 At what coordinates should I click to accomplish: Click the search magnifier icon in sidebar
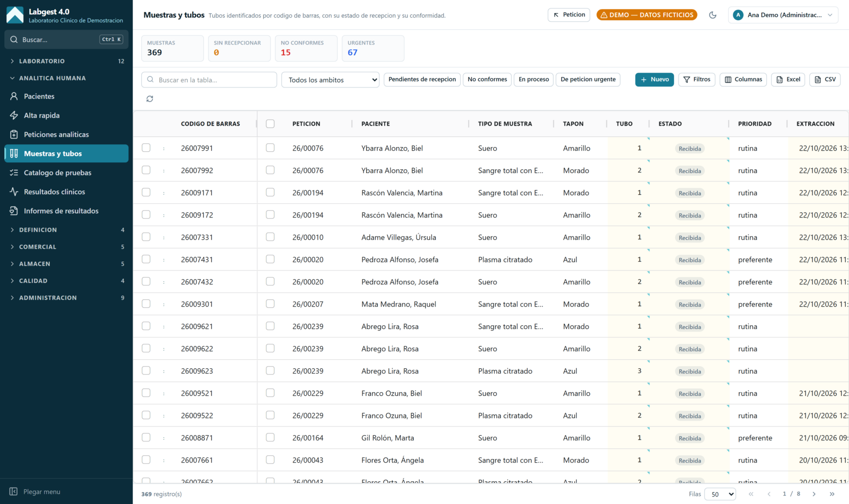(14, 39)
